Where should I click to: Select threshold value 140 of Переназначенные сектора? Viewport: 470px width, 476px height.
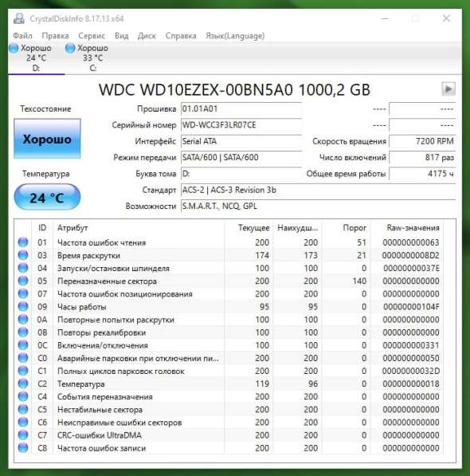[359, 281]
